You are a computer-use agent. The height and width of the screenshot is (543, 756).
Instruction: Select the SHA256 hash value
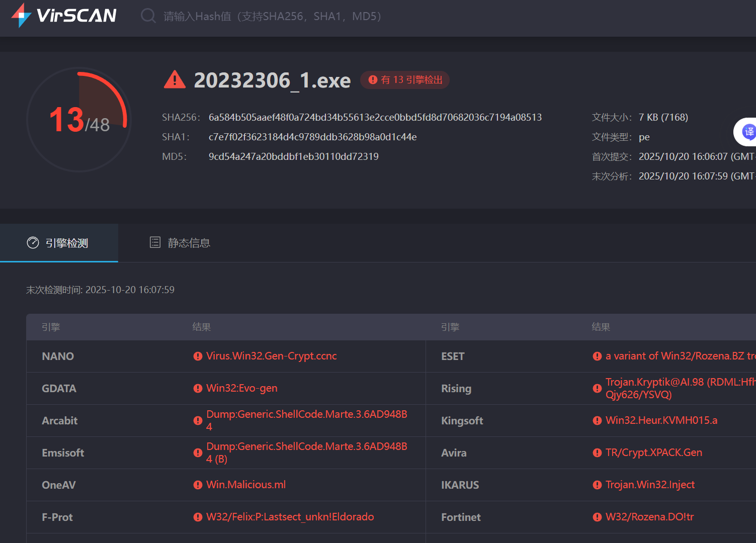pyautogui.click(x=375, y=117)
